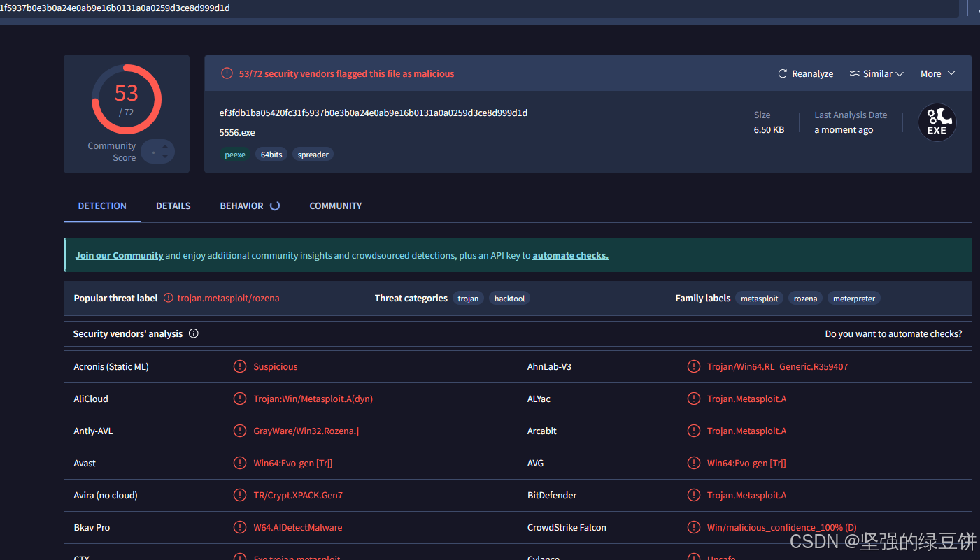Click the CrowdStrike Falcon vendor name
The width and height of the screenshot is (980, 560).
coord(567,527)
